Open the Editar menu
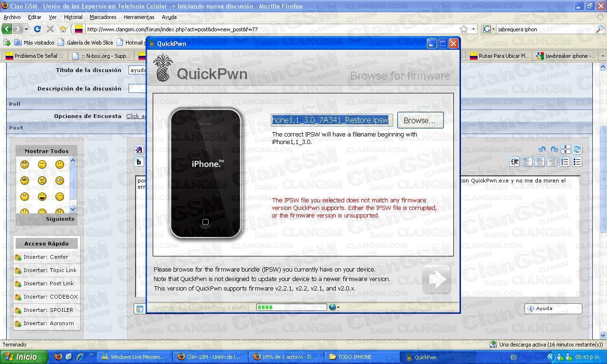 (x=35, y=17)
